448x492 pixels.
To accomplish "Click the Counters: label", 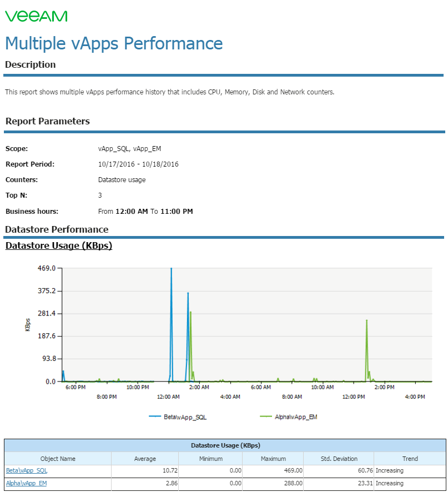I will [22, 180].
